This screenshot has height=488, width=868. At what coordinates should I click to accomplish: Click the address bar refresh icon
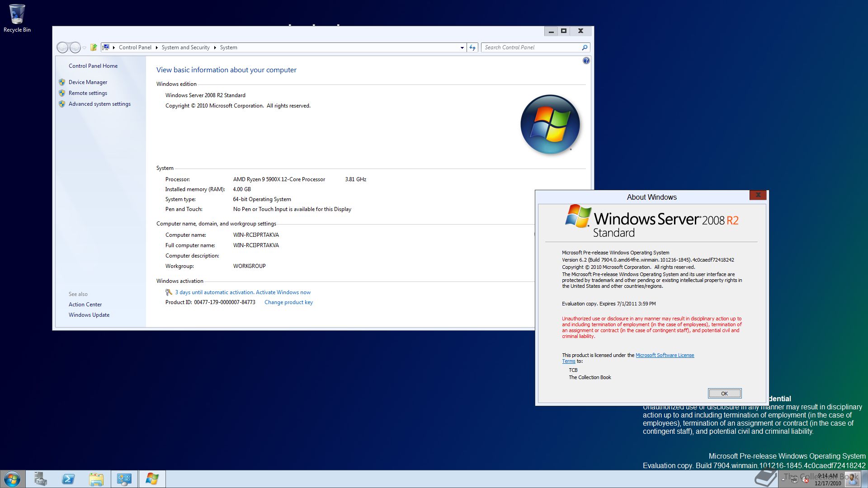click(472, 47)
